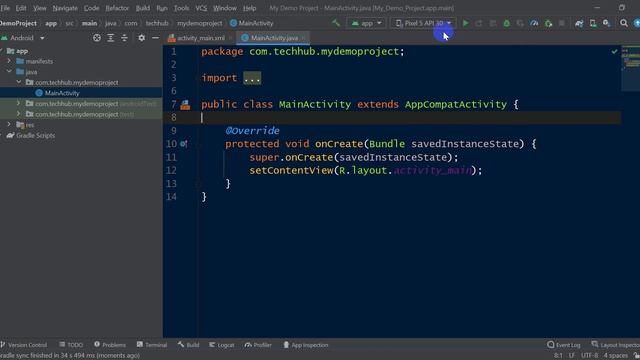Expand the com.techhub.mydemoproject (androidTest) package
This screenshot has height=360, width=640.
point(19,103)
